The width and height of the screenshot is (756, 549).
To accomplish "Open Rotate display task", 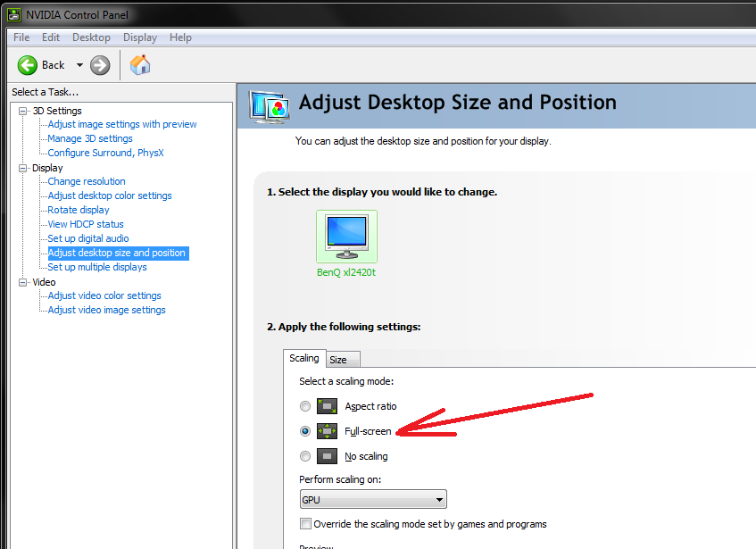I will pyautogui.click(x=79, y=210).
